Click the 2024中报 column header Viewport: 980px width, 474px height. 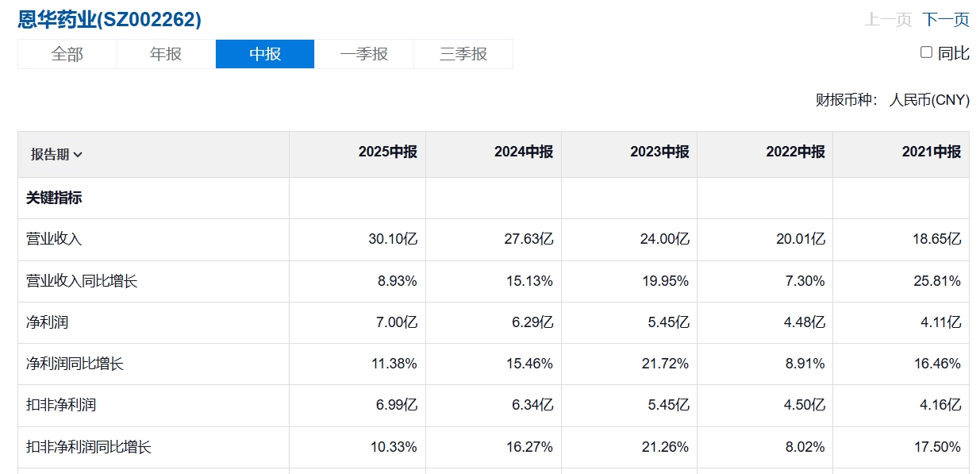point(524,152)
